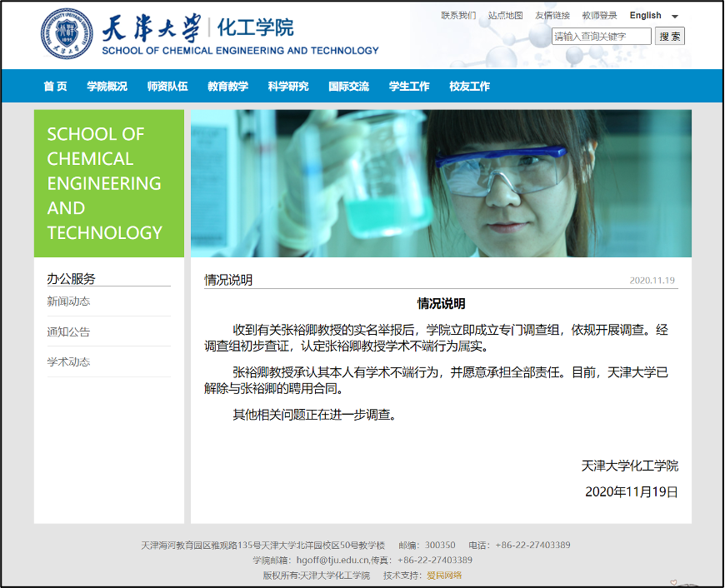Expand the English language dropdown arrow
The width and height of the screenshot is (725, 588).
pyautogui.click(x=675, y=16)
